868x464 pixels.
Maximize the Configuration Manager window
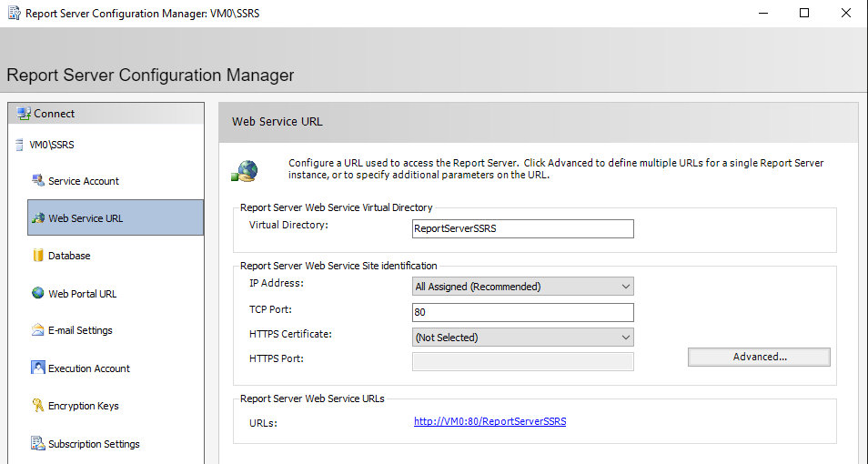804,13
